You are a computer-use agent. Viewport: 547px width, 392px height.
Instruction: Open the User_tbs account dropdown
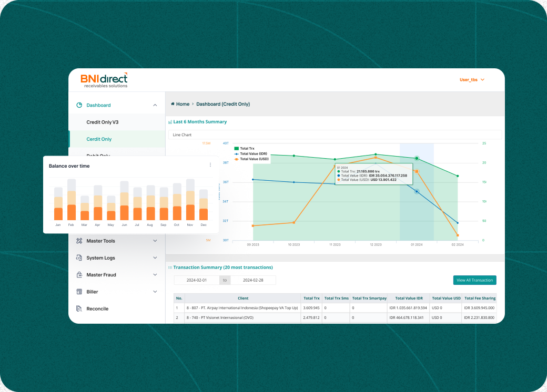472,80
